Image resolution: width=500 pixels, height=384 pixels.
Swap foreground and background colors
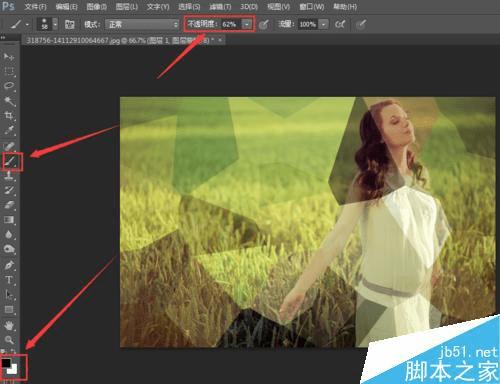pos(14,351)
